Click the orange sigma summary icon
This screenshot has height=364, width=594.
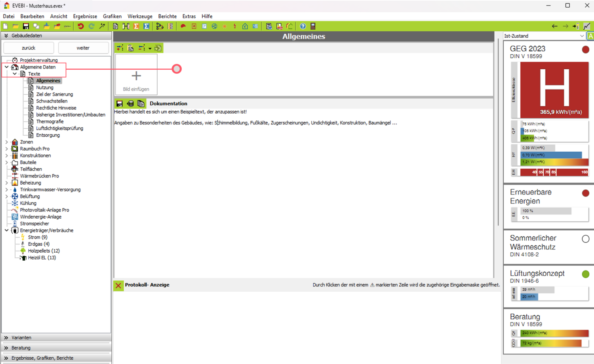pyautogui.click(x=136, y=26)
